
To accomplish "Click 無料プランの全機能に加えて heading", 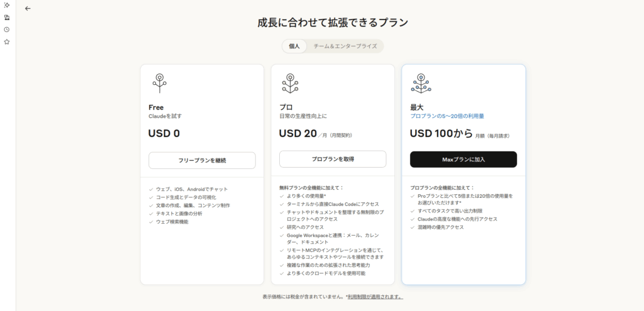I will [311, 187].
